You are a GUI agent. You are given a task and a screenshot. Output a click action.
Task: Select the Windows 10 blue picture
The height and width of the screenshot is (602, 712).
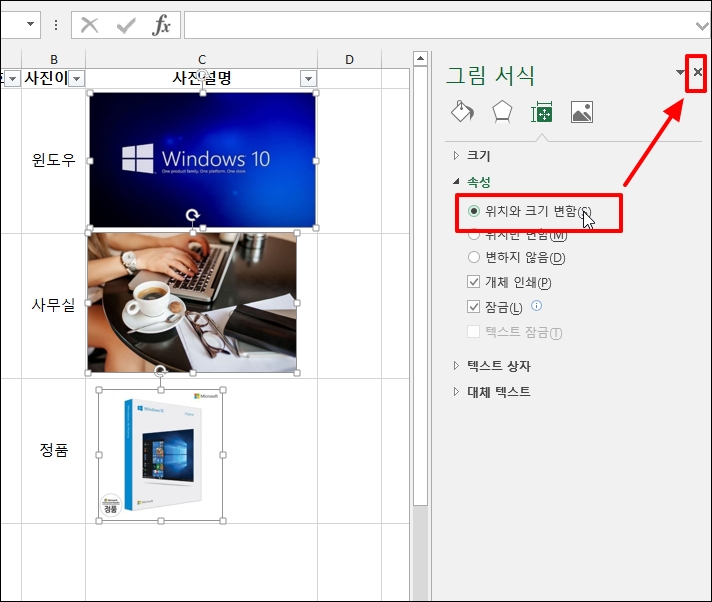[x=203, y=160]
